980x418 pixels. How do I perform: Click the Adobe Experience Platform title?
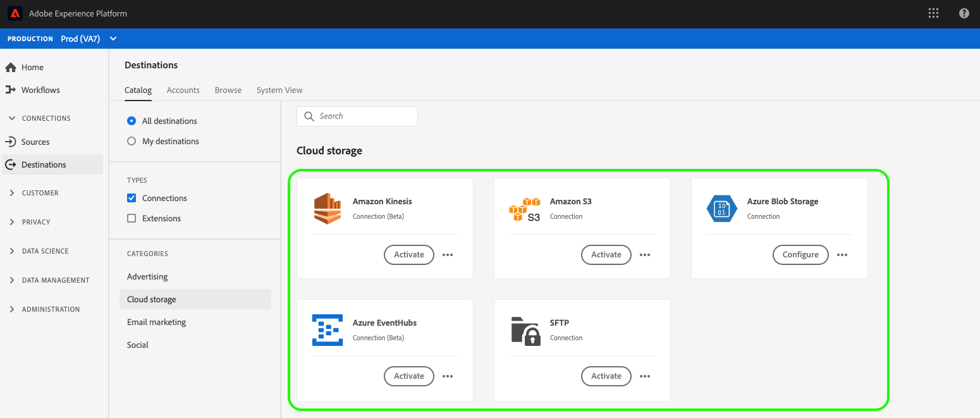click(x=78, y=13)
